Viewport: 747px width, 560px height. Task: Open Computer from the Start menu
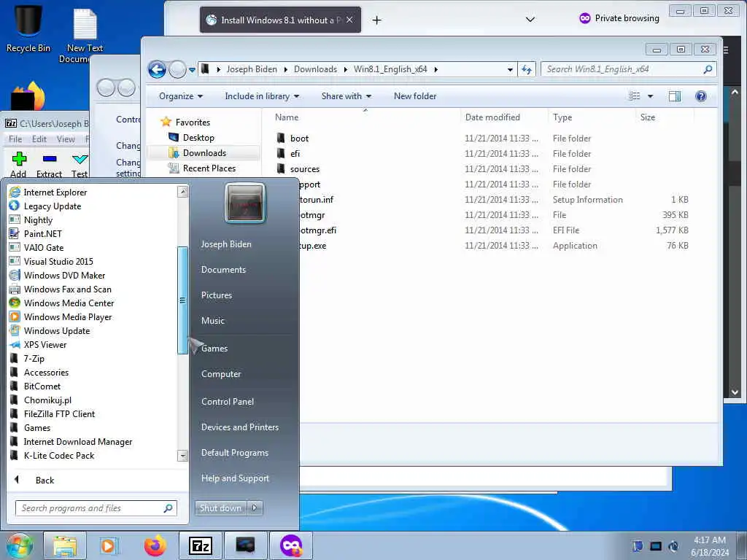click(220, 374)
